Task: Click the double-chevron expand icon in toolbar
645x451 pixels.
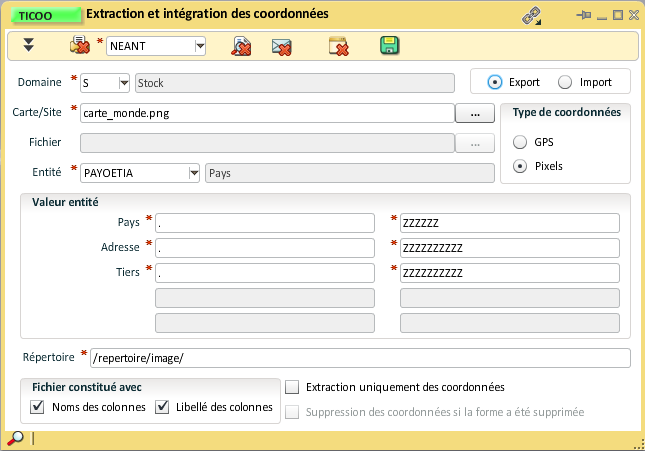Action: click(29, 45)
